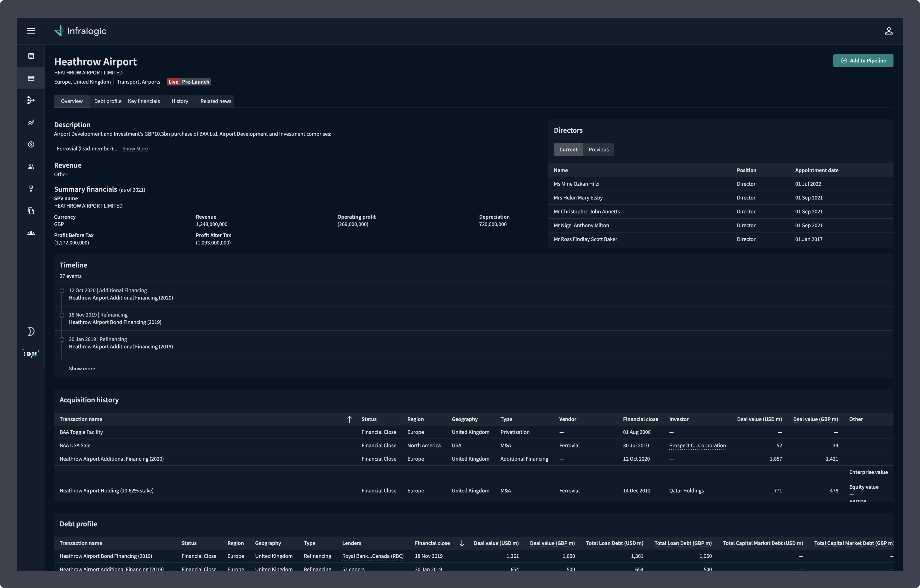Switch Directors list to Previous
Screen dimensions: 920x588
coord(598,150)
